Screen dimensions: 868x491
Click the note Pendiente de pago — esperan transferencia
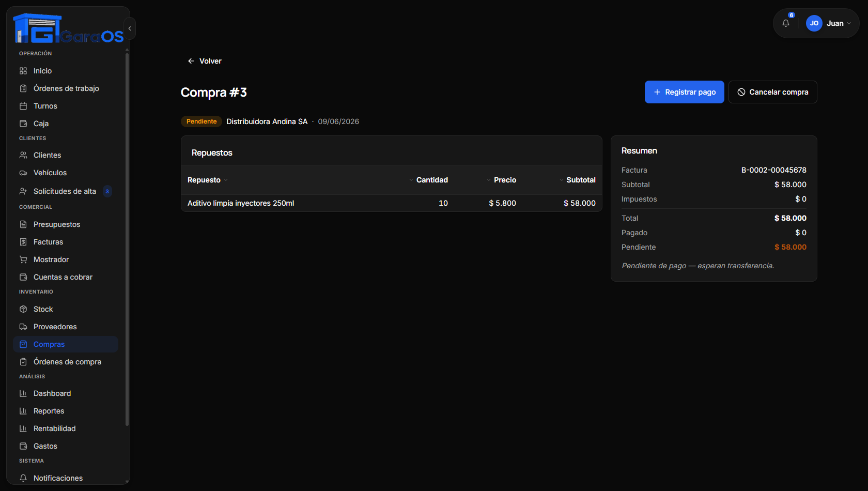click(x=698, y=266)
